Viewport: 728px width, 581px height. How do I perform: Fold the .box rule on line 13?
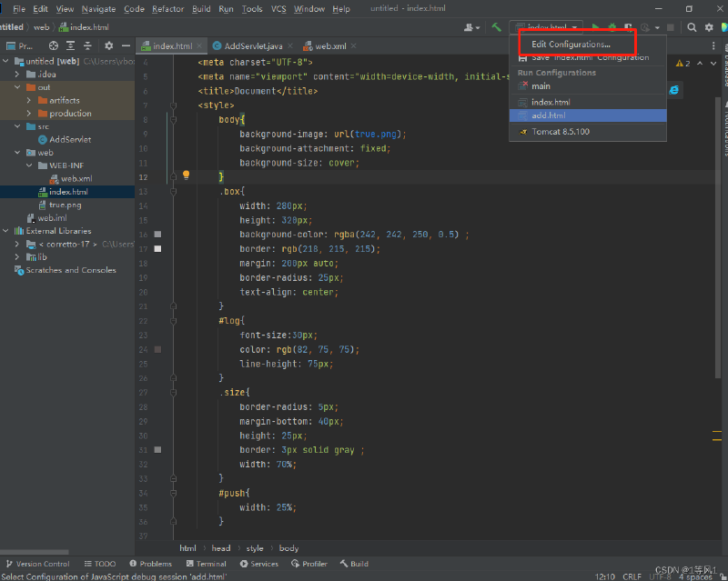tap(173, 191)
